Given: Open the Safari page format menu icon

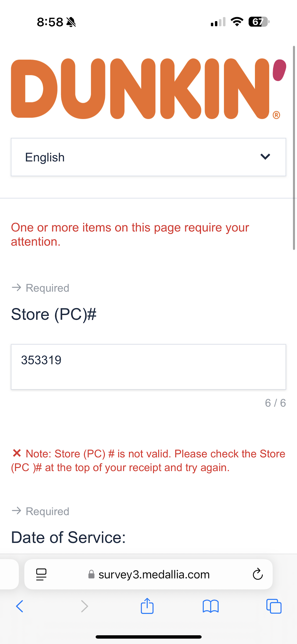Looking at the screenshot, I should click(41, 574).
